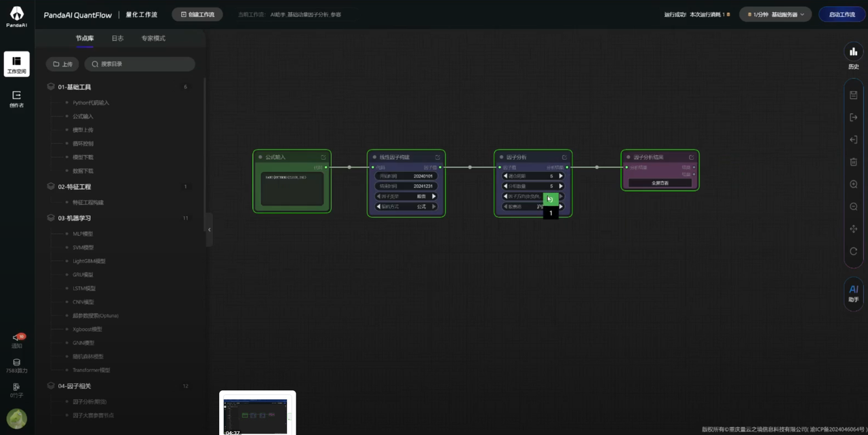The width and height of the screenshot is (868, 435).
Task: Click the trash delete icon
Action: [853, 162]
